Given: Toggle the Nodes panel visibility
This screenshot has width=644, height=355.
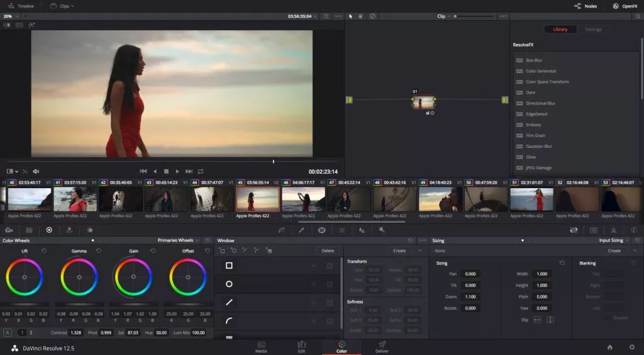Looking at the screenshot, I should click(586, 6).
